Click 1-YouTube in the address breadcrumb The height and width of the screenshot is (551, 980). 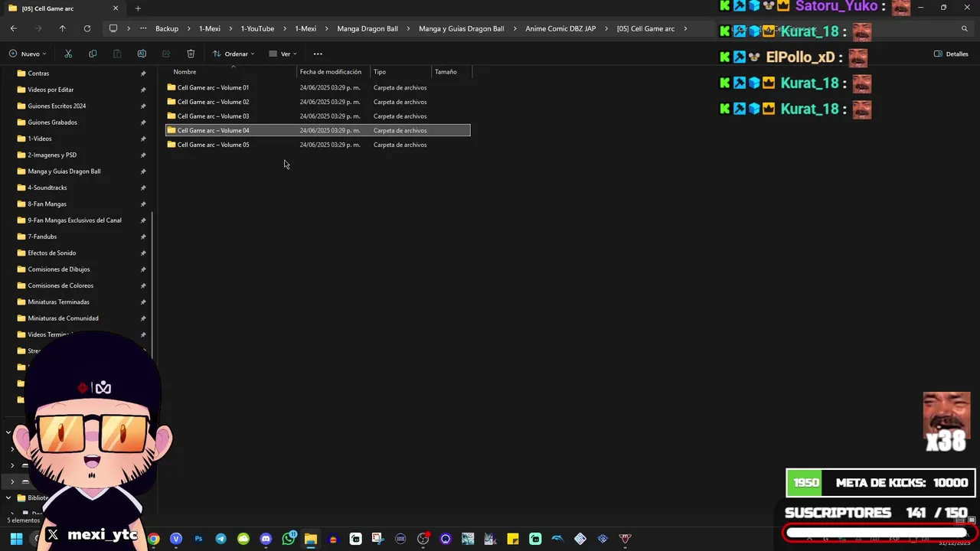tap(257, 29)
